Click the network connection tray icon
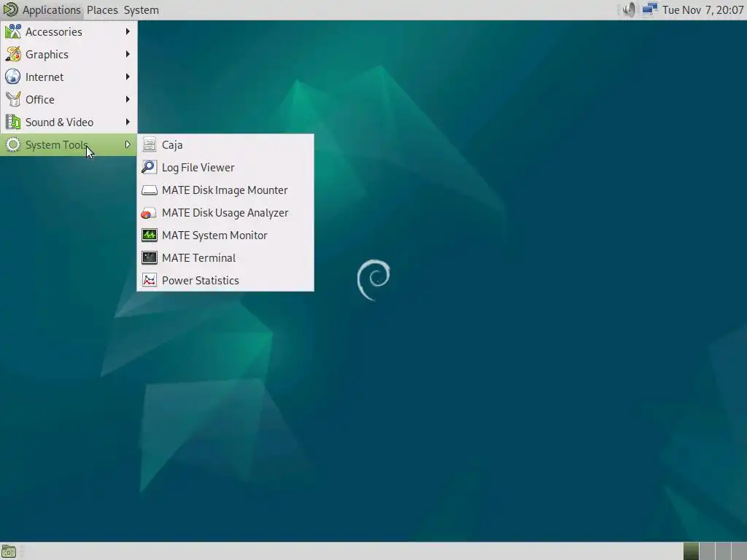Screen dimensions: 747x560 click(649, 10)
